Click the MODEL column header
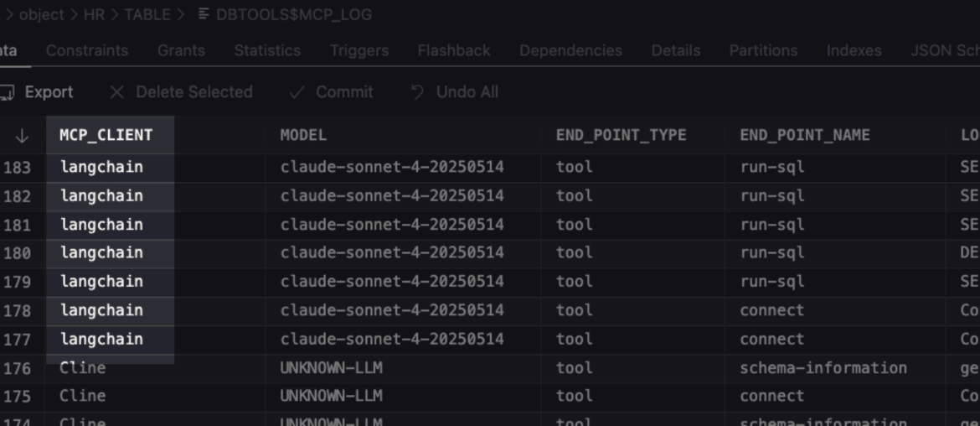 303,135
